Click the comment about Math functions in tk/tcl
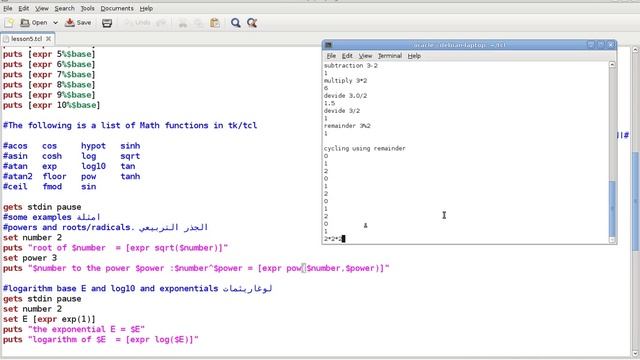 [x=130, y=126]
